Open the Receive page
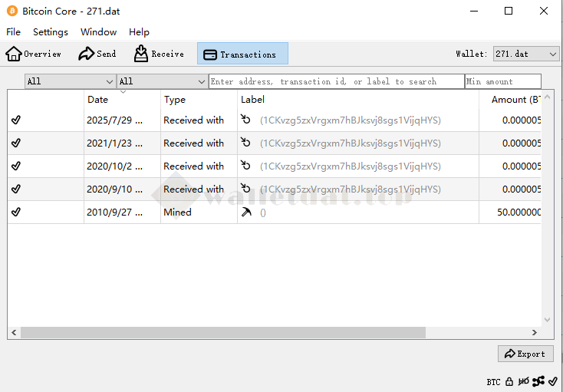 click(159, 54)
